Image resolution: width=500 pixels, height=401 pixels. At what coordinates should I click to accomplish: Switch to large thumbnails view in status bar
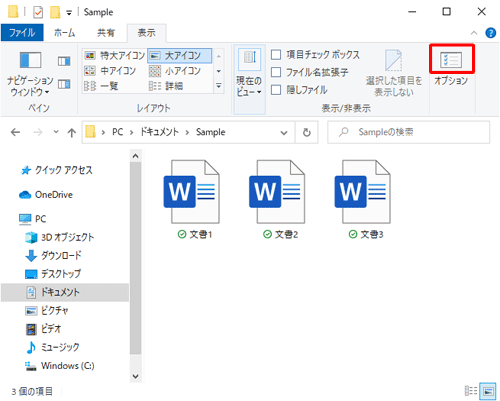point(488,391)
